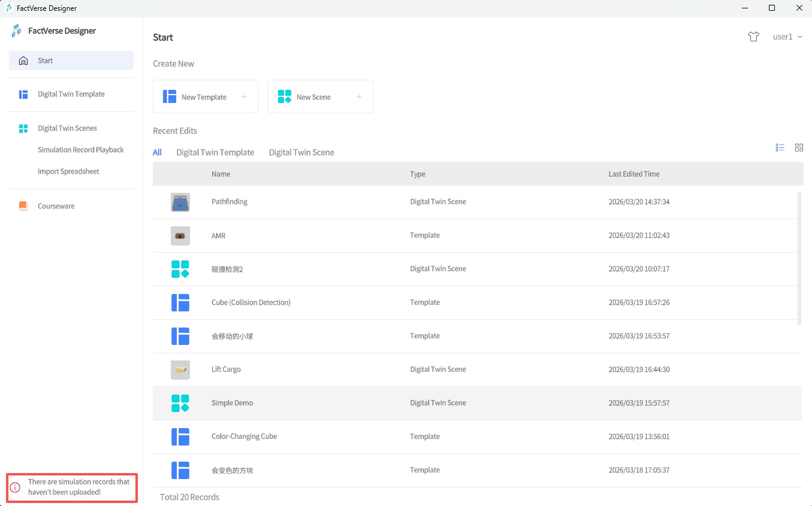Filter recent edits by Digital Twin Template tab
Viewport: 812px width, 506px height.
215,152
